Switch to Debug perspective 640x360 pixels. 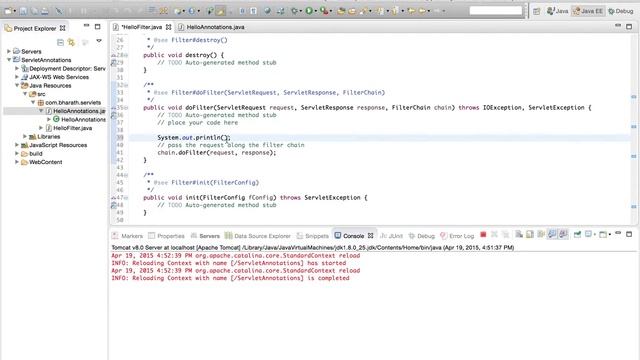coord(621,11)
